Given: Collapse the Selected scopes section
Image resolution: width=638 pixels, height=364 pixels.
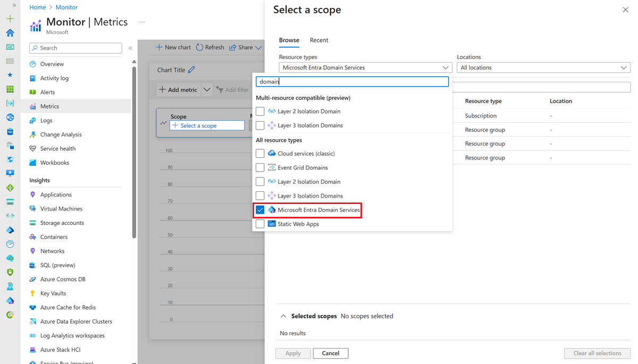Looking at the screenshot, I should point(283,316).
